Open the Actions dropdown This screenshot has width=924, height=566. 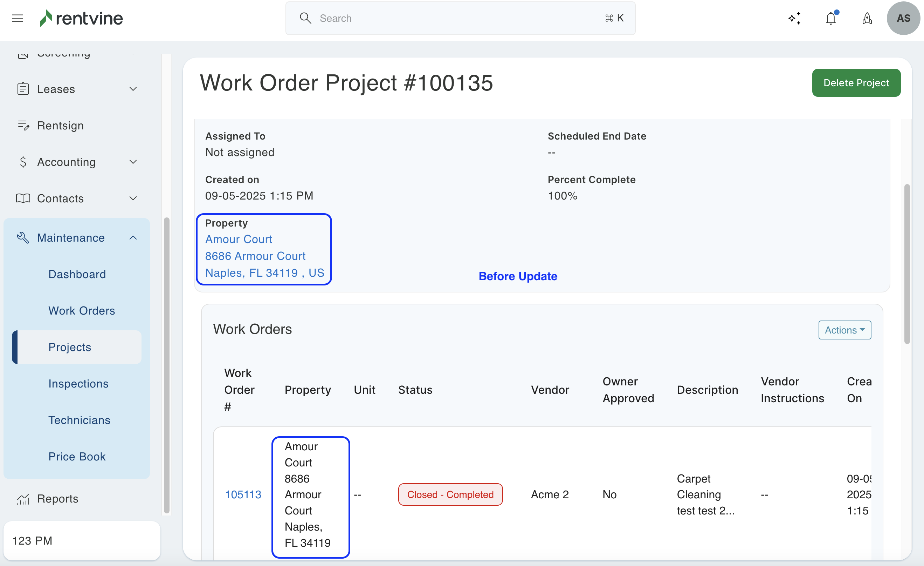pos(844,330)
